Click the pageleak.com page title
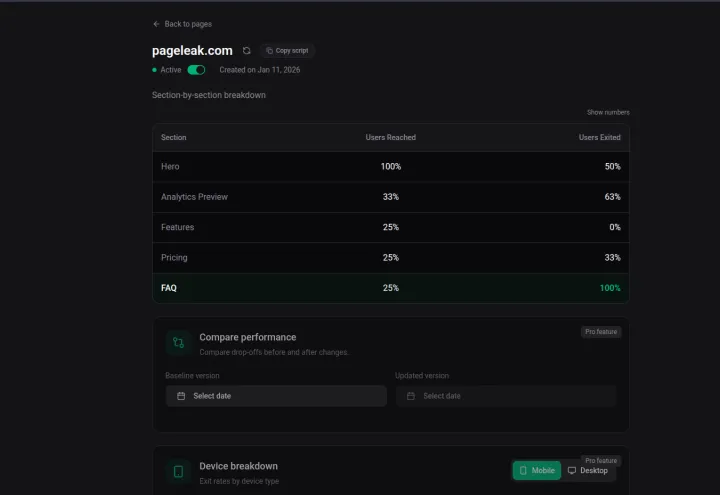Screen dimensions: 720x495 [192, 51]
